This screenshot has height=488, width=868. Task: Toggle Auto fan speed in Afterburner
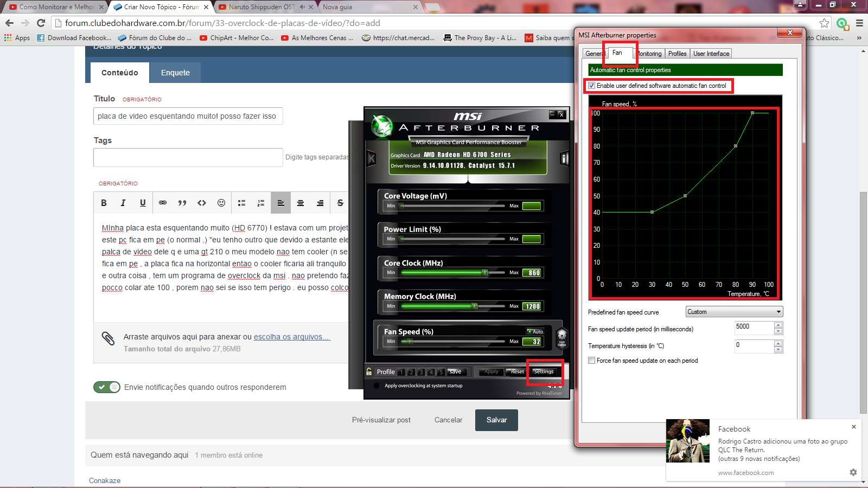[x=535, y=331]
